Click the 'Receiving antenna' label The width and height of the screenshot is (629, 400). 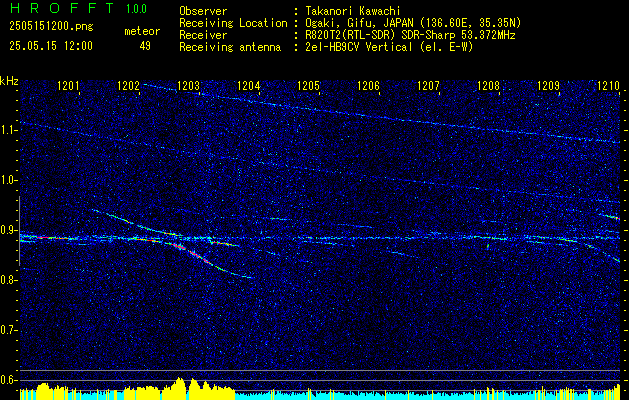(x=230, y=47)
